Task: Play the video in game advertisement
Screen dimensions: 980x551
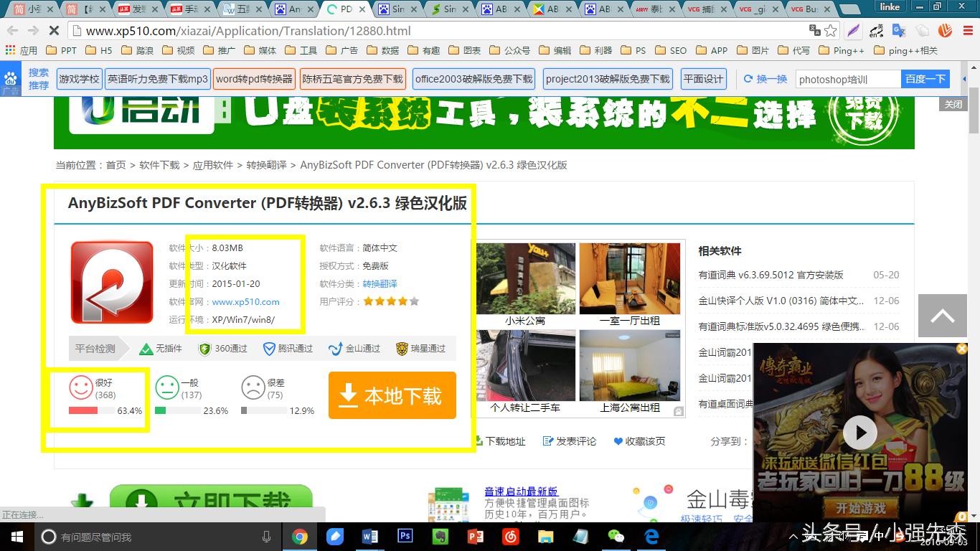Action: click(x=859, y=433)
